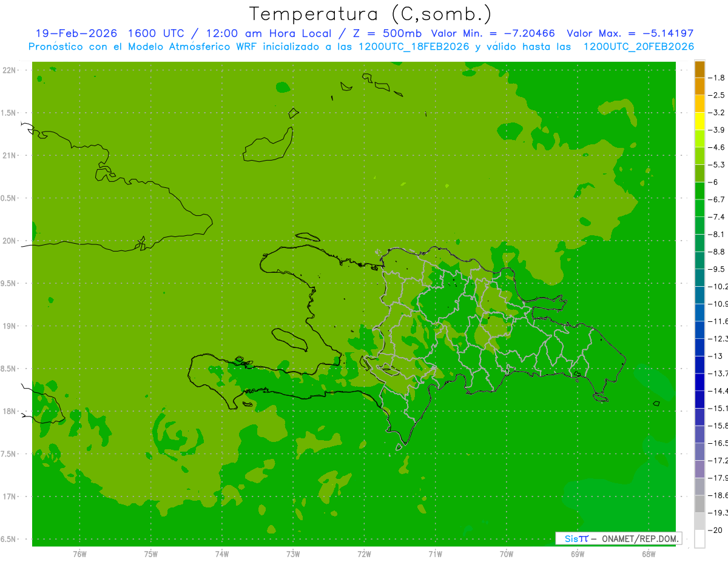This screenshot has width=728, height=562.
Task: Click the "-5.3" colorbar label
Action: click(x=716, y=164)
